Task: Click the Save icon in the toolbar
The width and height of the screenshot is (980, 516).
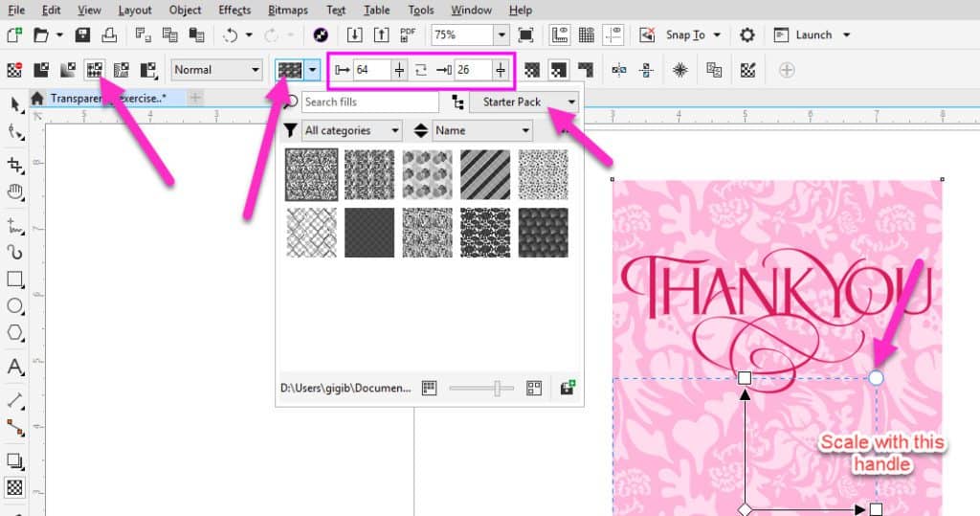Action: [83, 35]
